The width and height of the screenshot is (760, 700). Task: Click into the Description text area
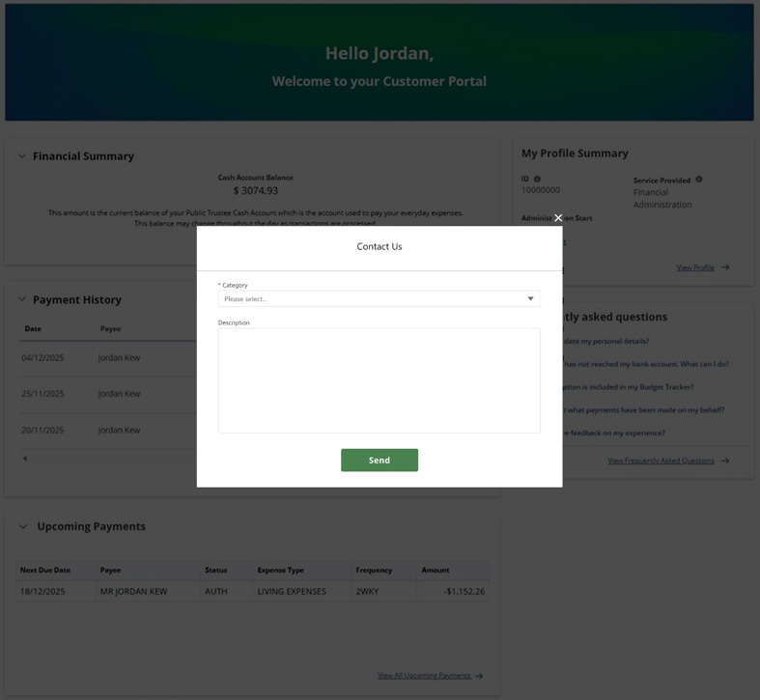point(379,380)
